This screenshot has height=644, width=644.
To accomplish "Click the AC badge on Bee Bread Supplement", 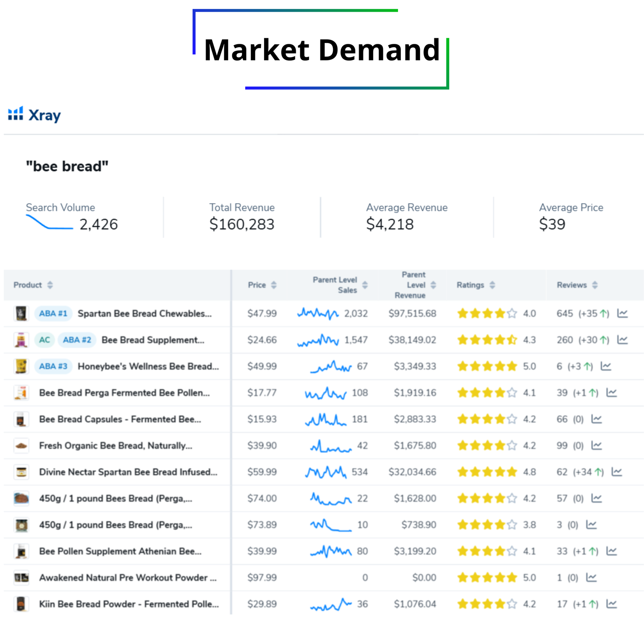I will tap(44, 340).
